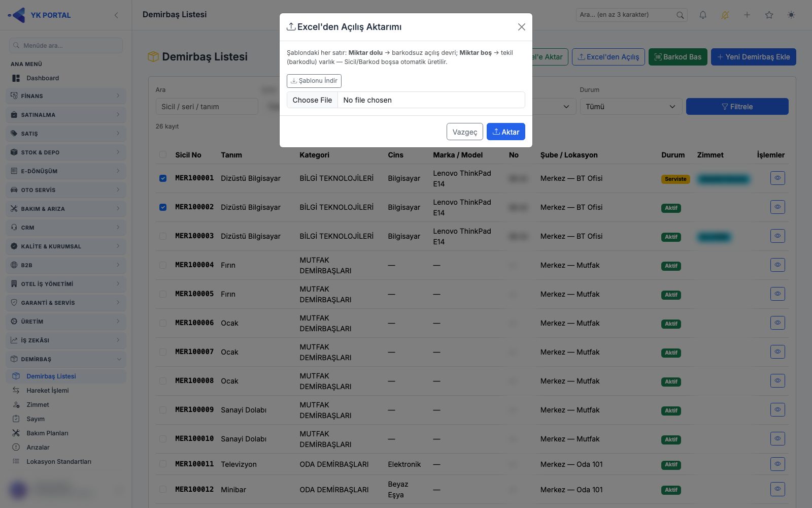
Task: Click the plus icon in top bar
Action: pyautogui.click(x=747, y=15)
